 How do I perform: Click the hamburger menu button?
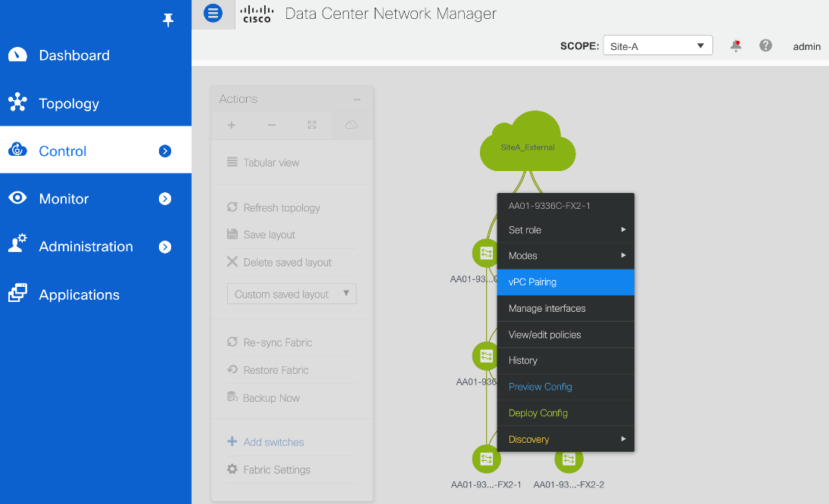pyautogui.click(x=213, y=13)
